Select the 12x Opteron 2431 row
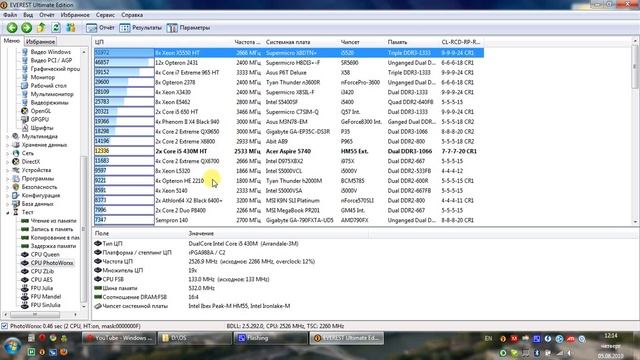Screen dimensions: 640x360 coord(289,63)
